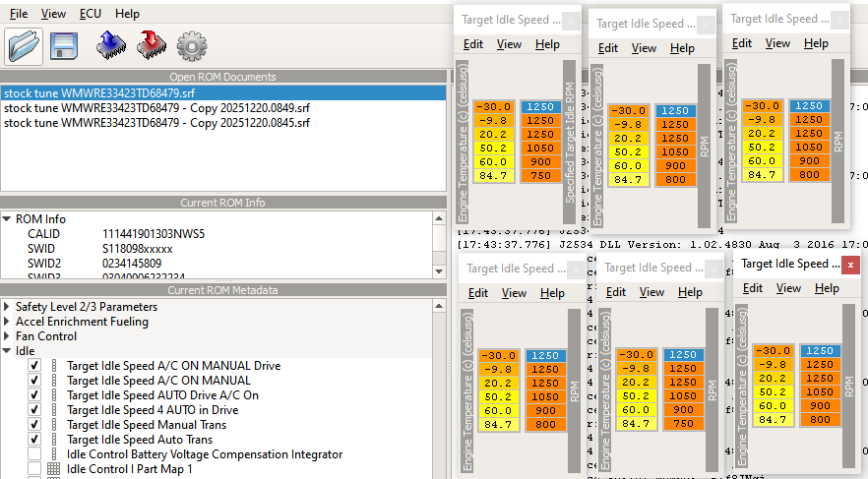This screenshot has height=479, width=868.
Task: Select the blue 1250 RPM cell in bottom-right table
Action: point(819,350)
